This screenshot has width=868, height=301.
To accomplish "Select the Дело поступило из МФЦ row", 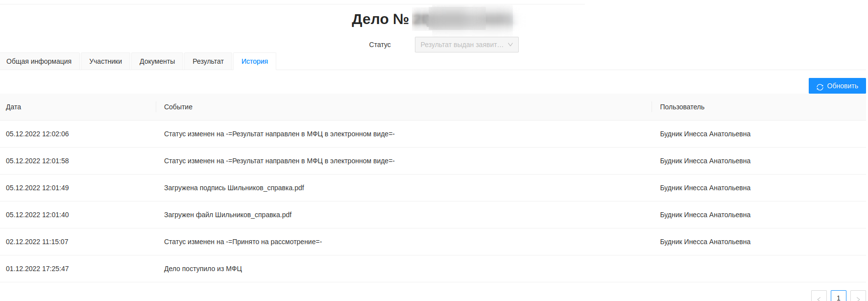I will 203,269.
